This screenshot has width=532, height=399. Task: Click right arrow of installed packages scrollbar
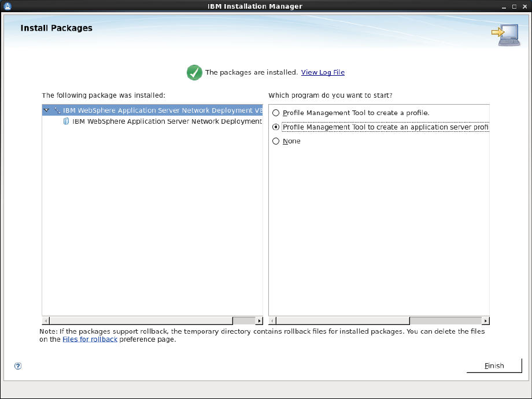click(x=259, y=320)
